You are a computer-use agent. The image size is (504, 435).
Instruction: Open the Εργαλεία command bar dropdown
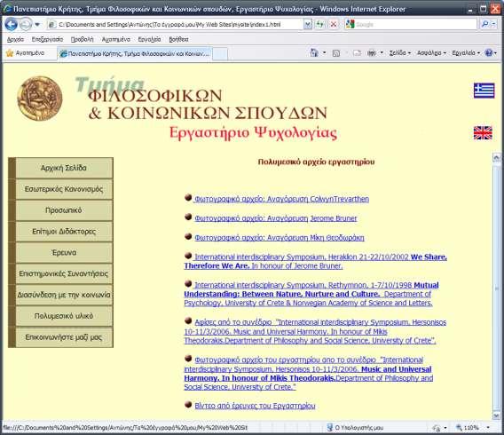click(x=466, y=53)
